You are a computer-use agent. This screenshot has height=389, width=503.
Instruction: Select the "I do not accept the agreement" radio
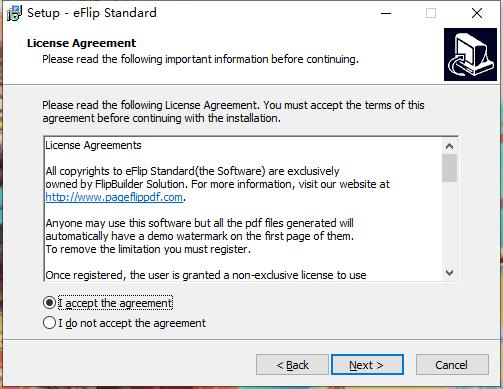click(49, 323)
